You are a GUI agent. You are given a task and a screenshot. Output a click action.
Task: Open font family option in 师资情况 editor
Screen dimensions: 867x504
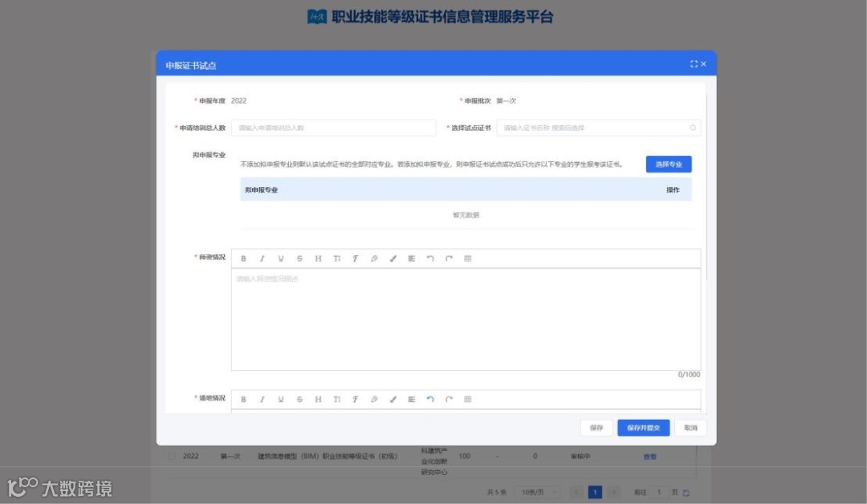click(x=356, y=258)
